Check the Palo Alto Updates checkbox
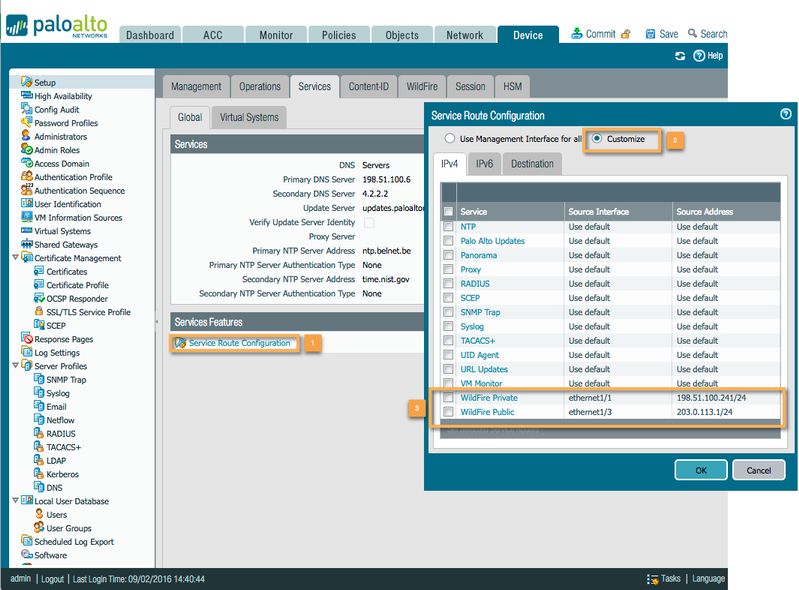799x590 pixels. coord(448,240)
